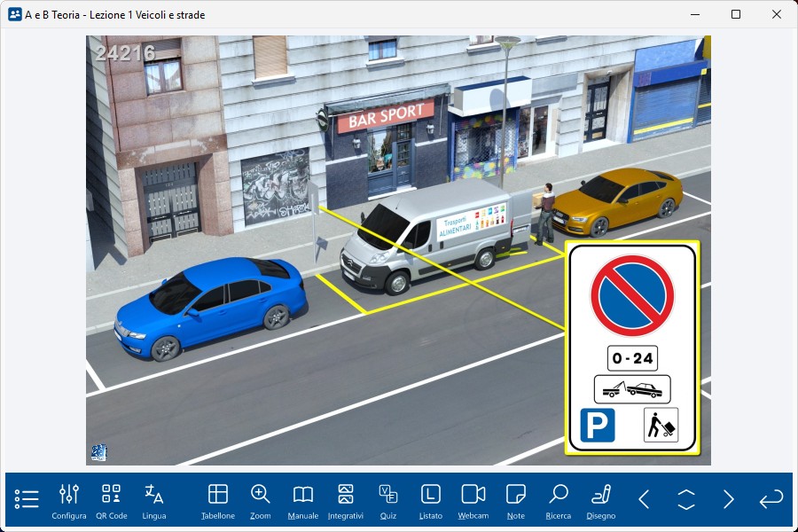Image resolution: width=798 pixels, height=532 pixels.
Task: Activate the Zoom tool
Action: 261,500
